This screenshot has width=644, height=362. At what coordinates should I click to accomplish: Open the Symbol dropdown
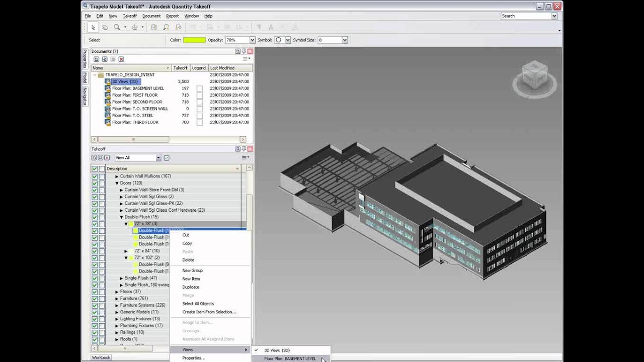(288, 40)
